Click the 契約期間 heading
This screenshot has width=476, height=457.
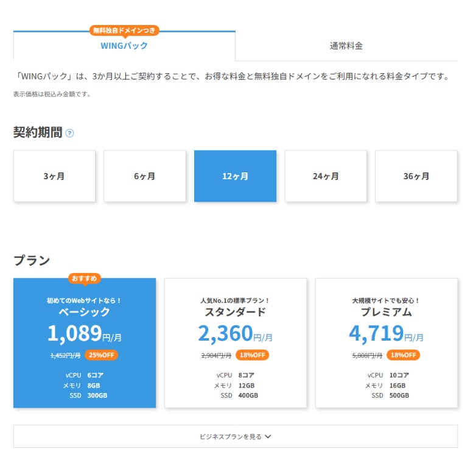click(x=38, y=132)
